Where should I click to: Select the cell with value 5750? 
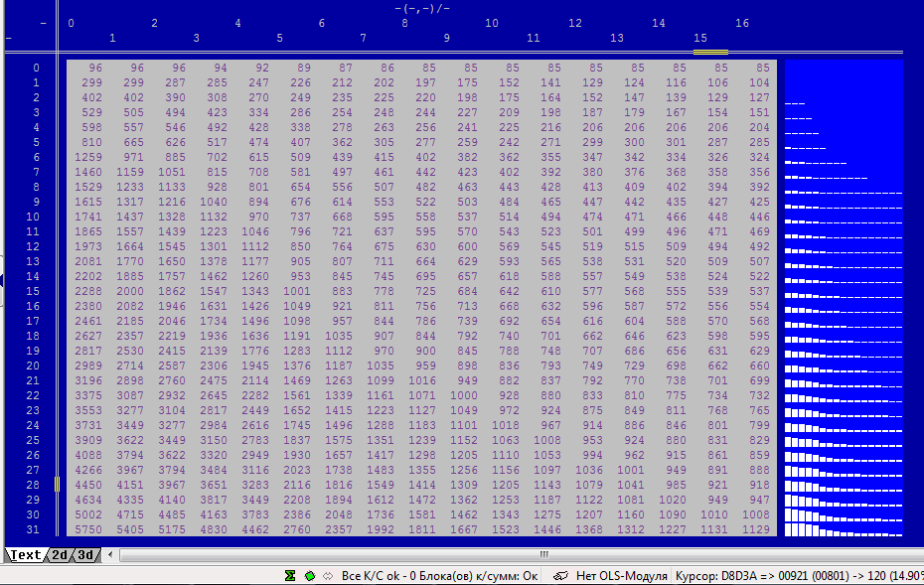[x=88, y=529]
